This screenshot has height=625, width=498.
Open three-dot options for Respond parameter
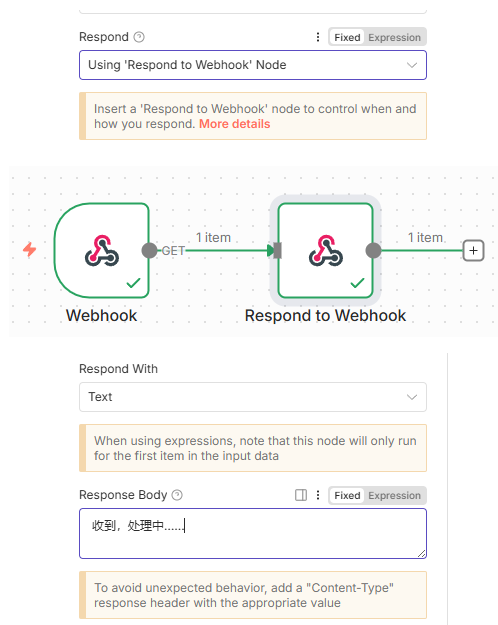pyautogui.click(x=318, y=37)
